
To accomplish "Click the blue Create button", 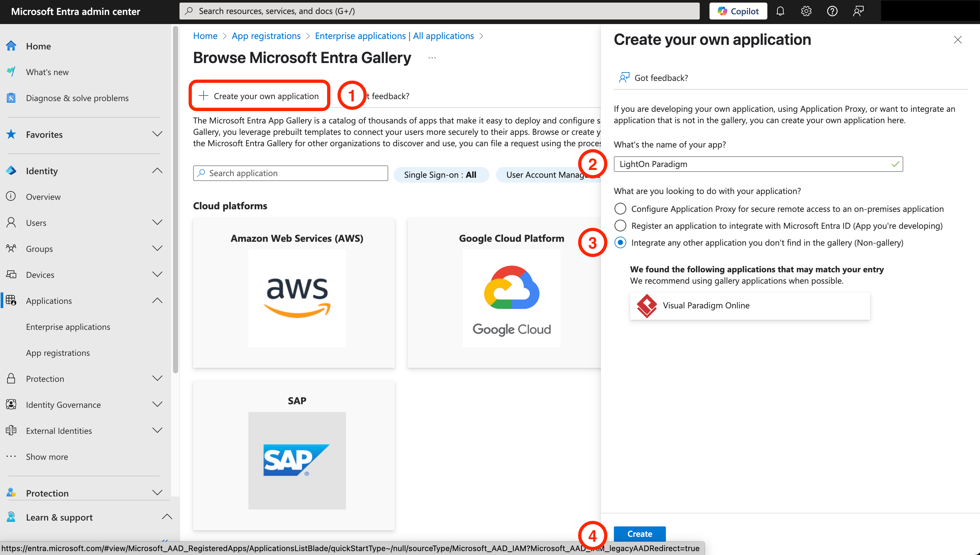I will 640,534.
